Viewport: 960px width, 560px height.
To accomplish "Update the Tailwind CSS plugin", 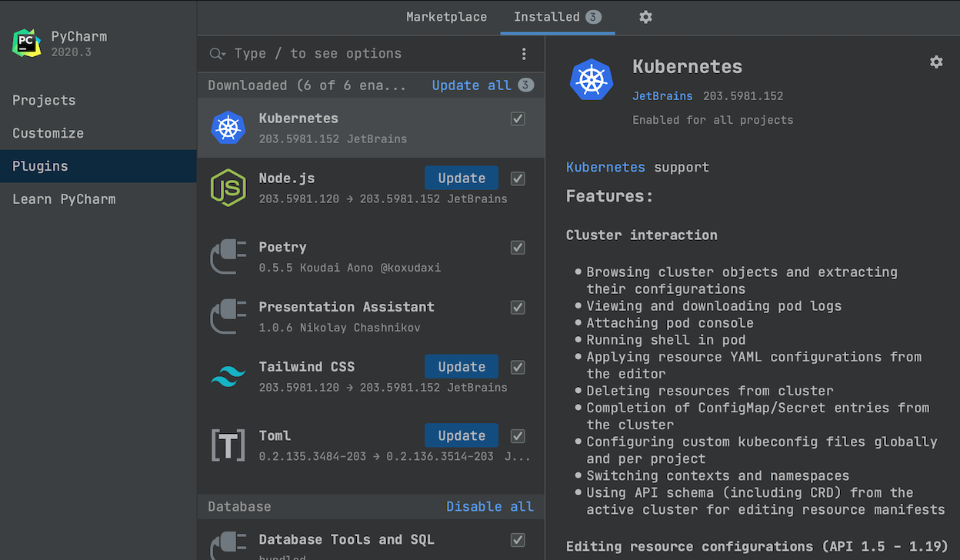I will click(462, 367).
